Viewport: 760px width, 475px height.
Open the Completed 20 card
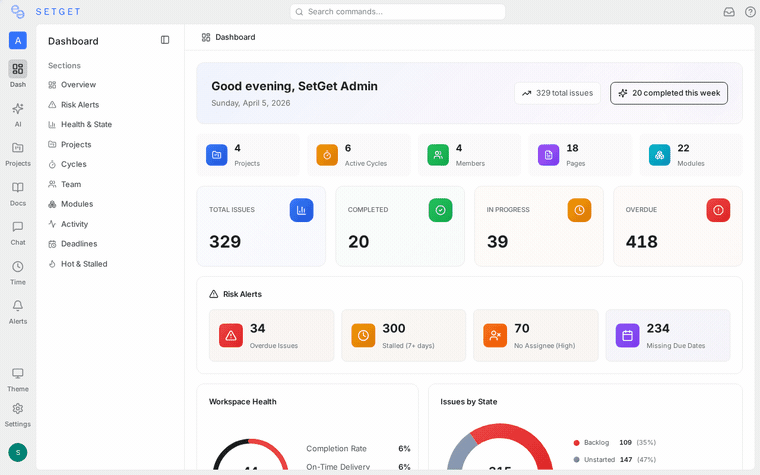[400, 226]
